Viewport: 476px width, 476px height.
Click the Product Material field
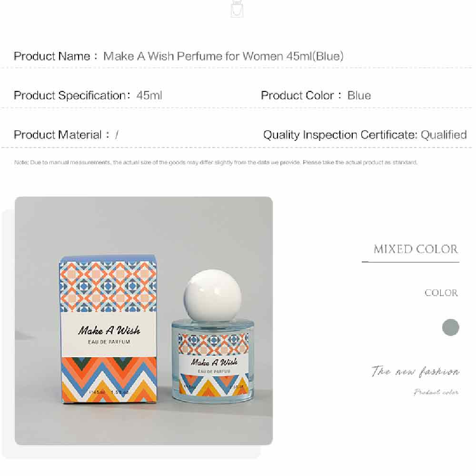click(x=66, y=135)
